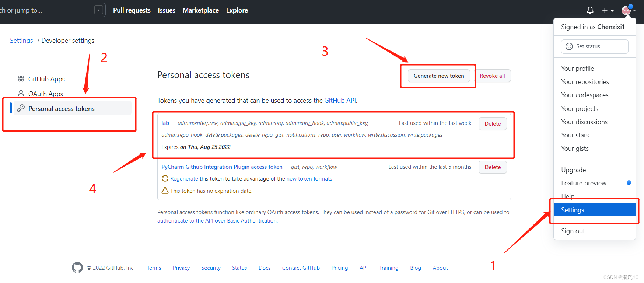
Task: Open Your repositories from user menu
Action: pos(585,82)
